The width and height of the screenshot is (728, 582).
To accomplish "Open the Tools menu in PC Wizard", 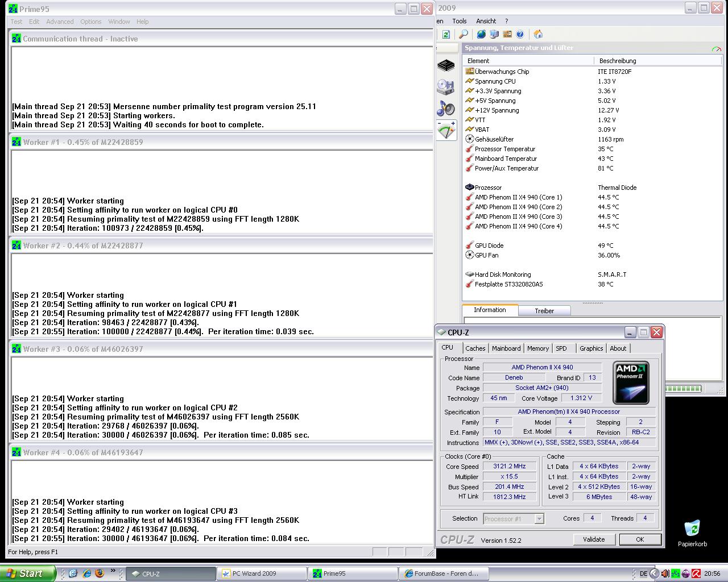I will pyautogui.click(x=460, y=21).
